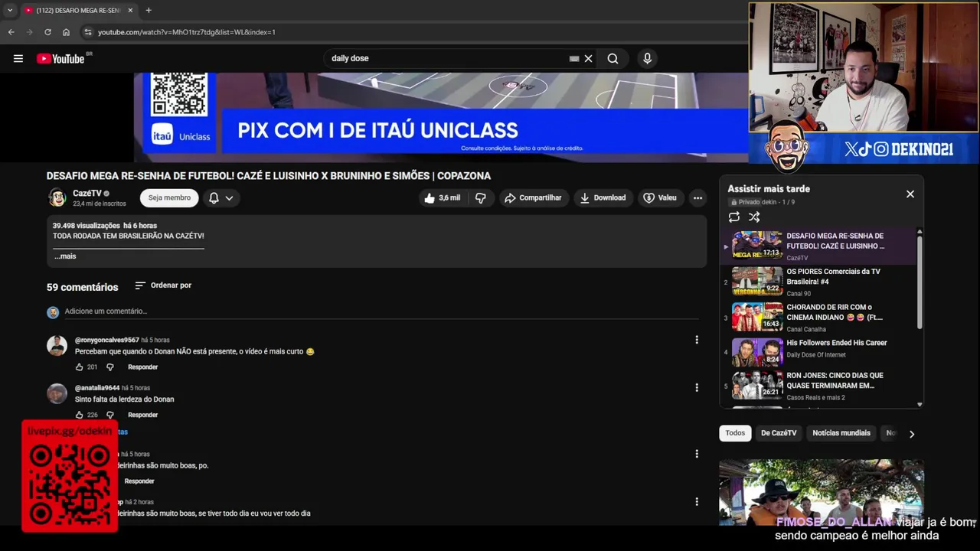This screenshot has height=551, width=980.
Task: Play the DESAFIO MEGA RE-SENHA playlist item
Action: click(819, 246)
